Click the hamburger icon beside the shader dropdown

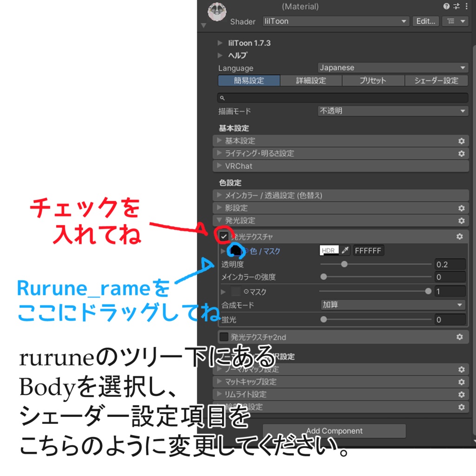coord(450,21)
